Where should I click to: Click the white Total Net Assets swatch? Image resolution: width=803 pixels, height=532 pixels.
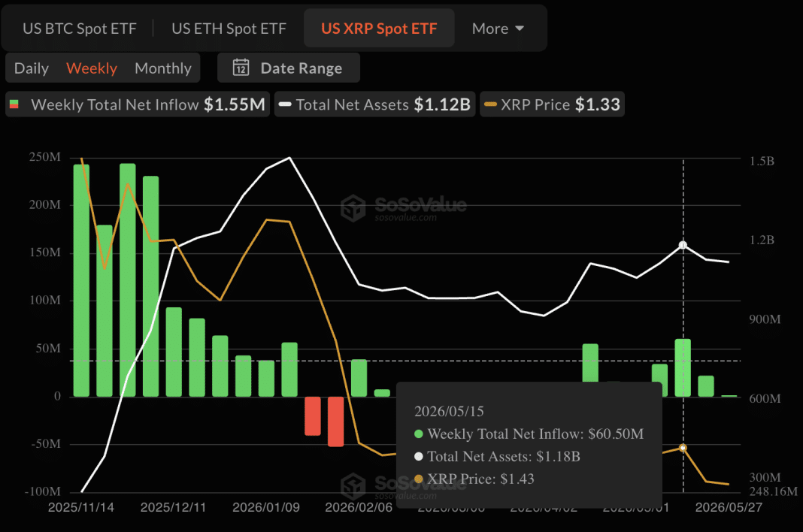(285, 104)
